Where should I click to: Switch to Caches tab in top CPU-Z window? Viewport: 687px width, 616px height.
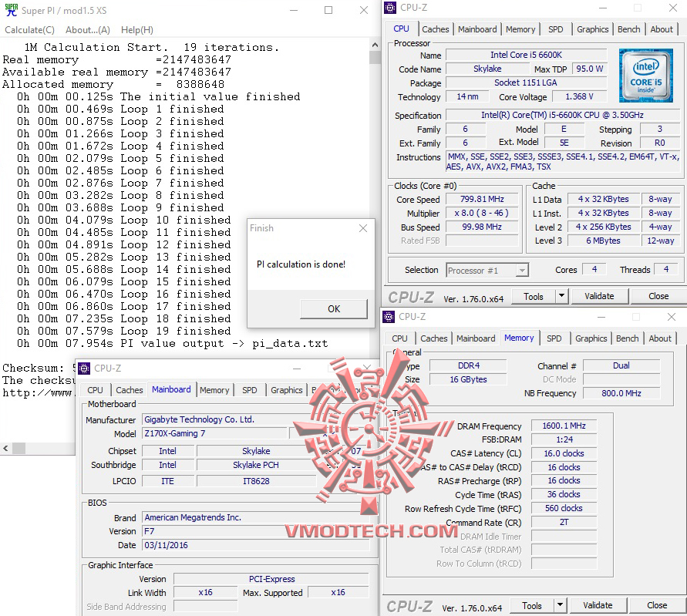(435, 29)
